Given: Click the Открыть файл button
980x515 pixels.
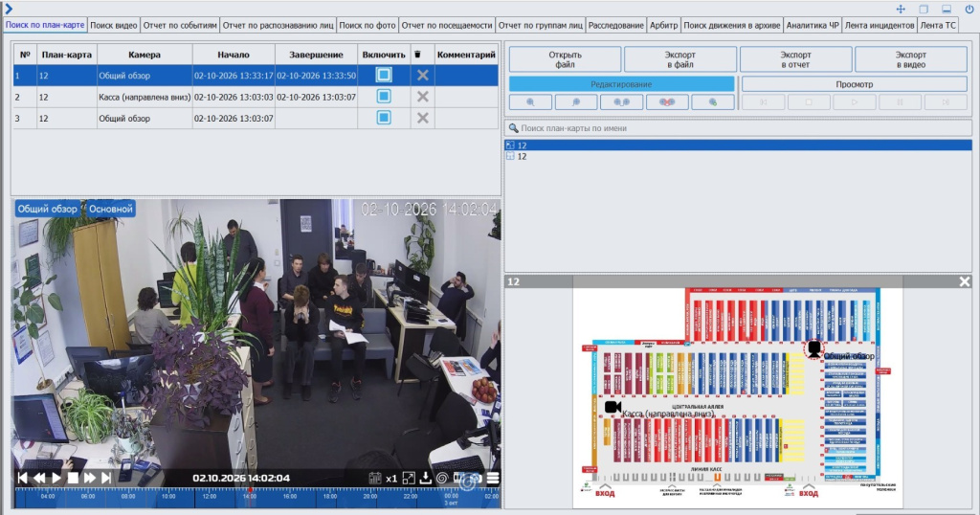Looking at the screenshot, I should point(565,59).
